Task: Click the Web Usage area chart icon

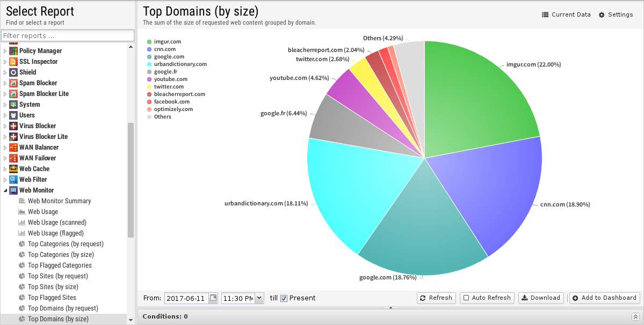Action: (22, 211)
